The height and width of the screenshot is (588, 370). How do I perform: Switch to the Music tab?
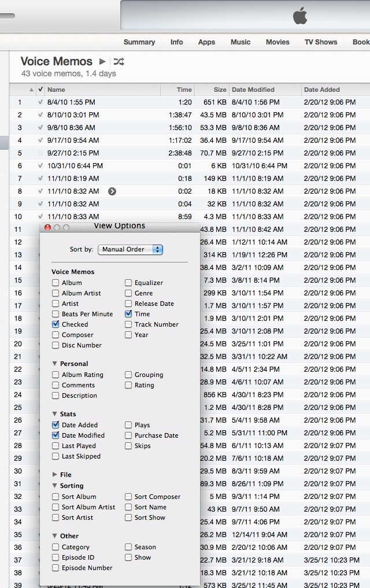(240, 42)
